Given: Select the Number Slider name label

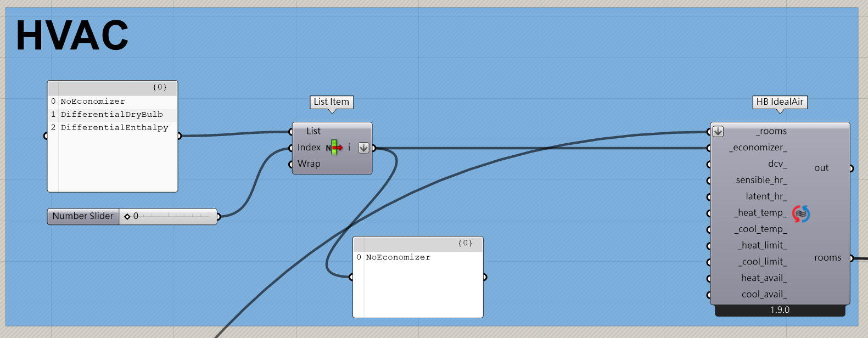Looking at the screenshot, I should (83, 216).
